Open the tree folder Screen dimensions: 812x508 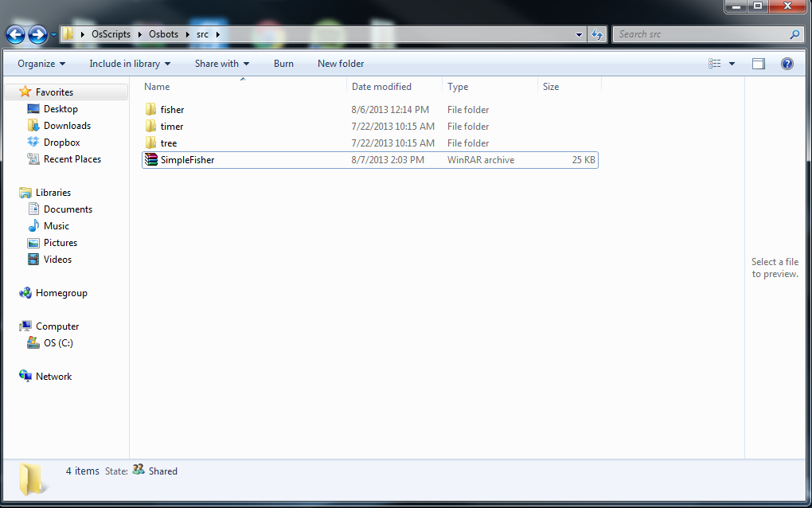168,143
